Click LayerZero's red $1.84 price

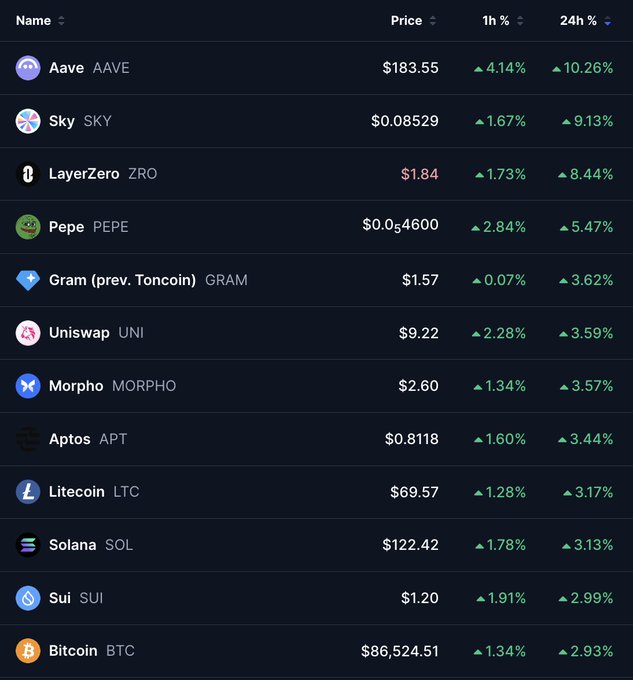pos(420,174)
